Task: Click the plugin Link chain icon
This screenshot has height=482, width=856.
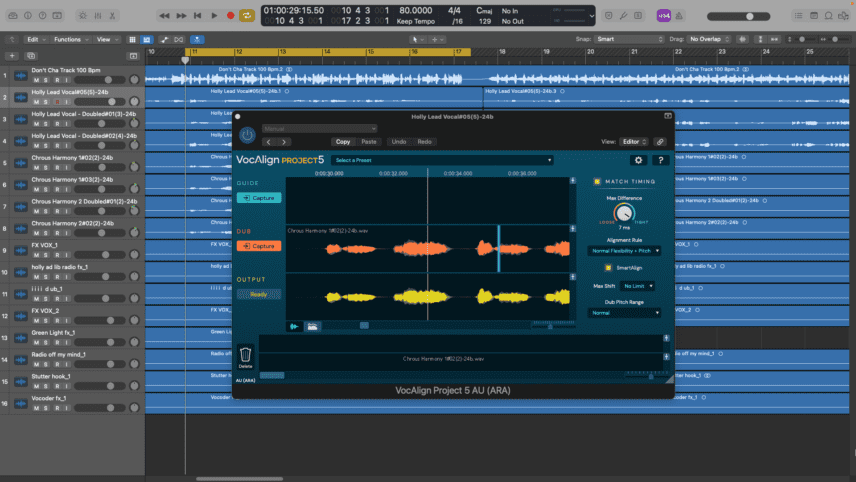Action: 660,142
